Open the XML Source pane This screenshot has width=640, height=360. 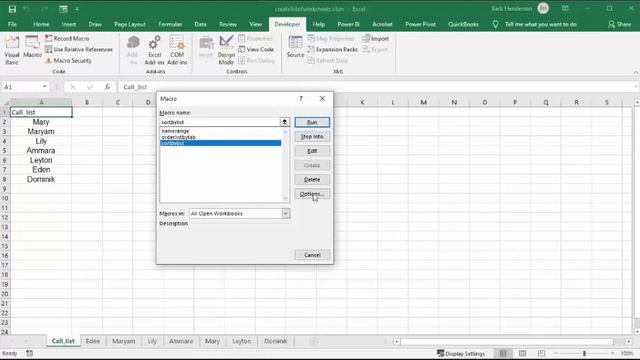point(295,47)
